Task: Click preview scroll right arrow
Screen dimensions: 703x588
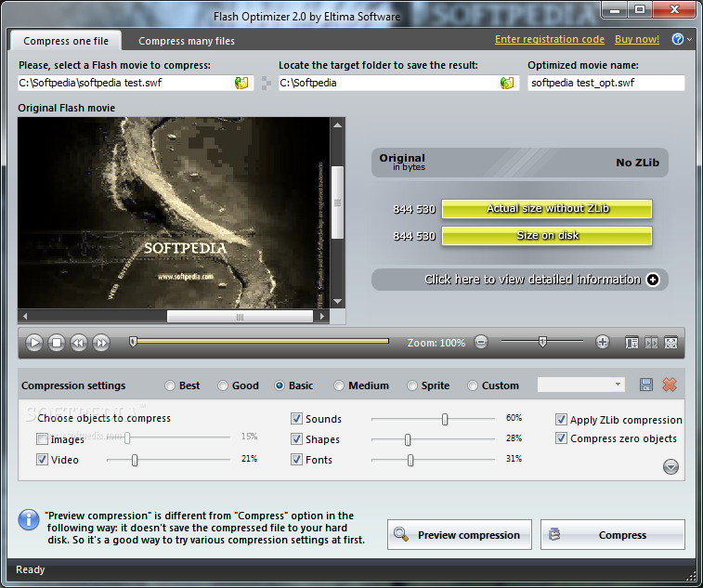Action: (x=322, y=316)
